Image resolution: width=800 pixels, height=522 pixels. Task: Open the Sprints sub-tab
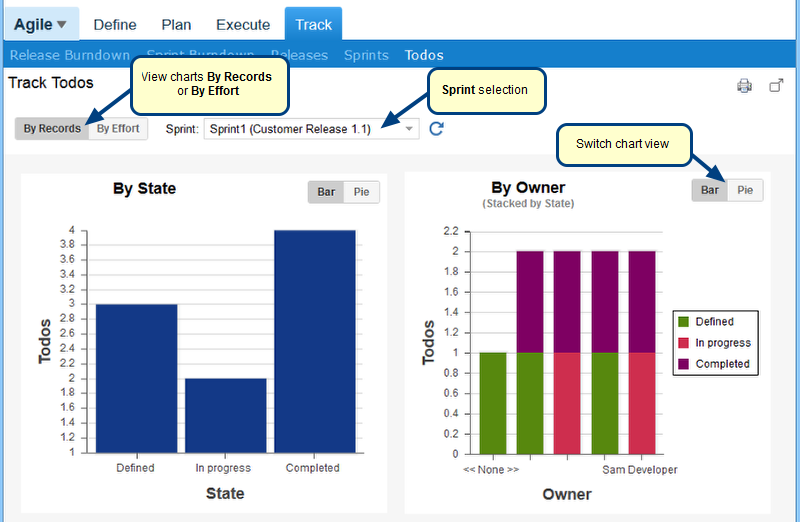pyautogui.click(x=368, y=55)
